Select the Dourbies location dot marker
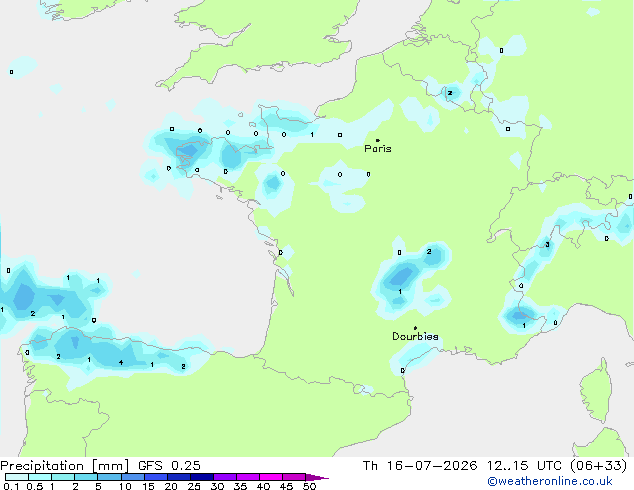The image size is (634, 490). click(x=415, y=328)
